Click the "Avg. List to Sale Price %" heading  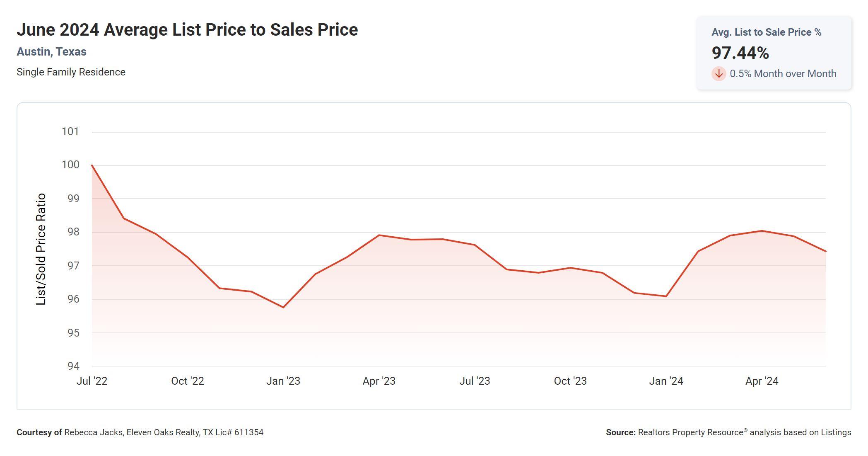(x=766, y=32)
